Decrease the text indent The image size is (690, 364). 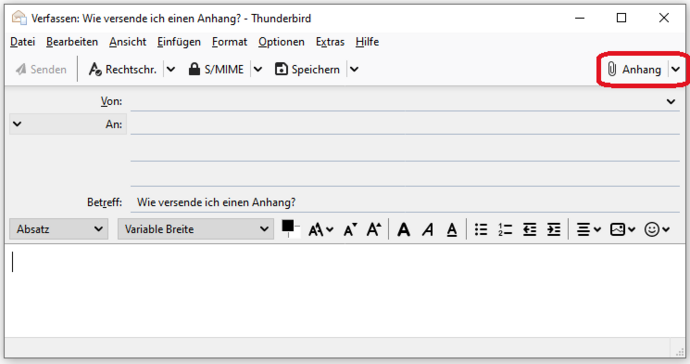pyautogui.click(x=529, y=229)
